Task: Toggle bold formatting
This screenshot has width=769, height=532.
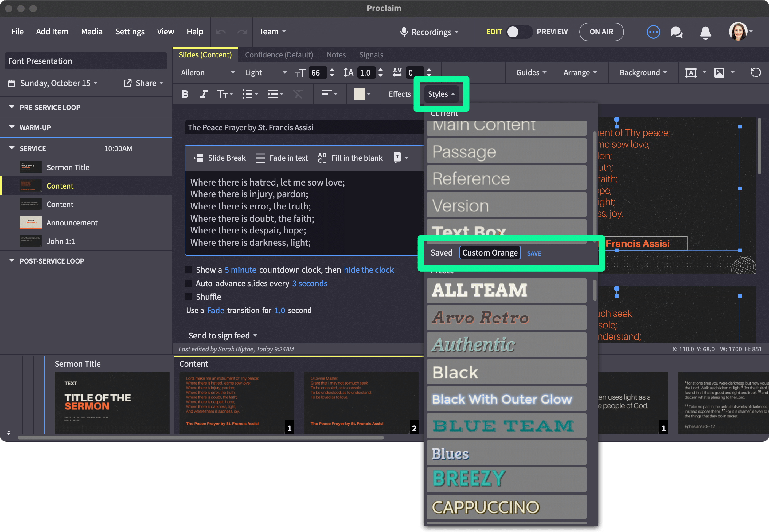Action: (x=185, y=94)
